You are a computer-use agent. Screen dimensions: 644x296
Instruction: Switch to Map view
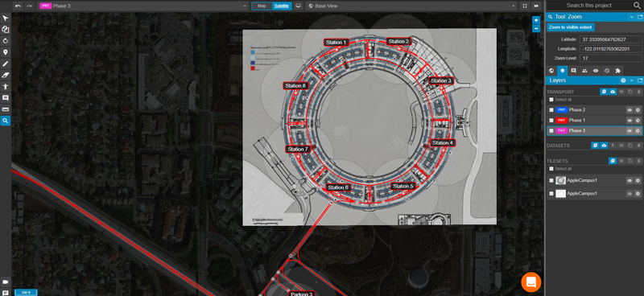pyautogui.click(x=262, y=6)
